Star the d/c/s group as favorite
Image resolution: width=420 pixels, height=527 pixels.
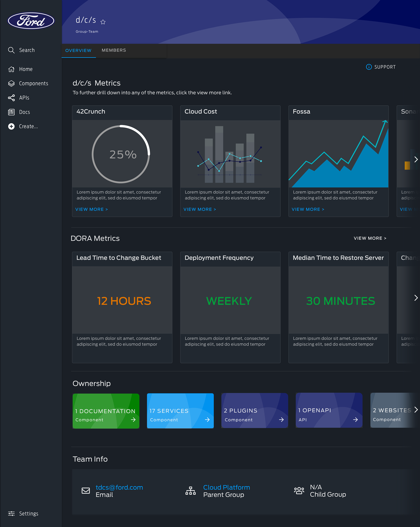click(103, 22)
